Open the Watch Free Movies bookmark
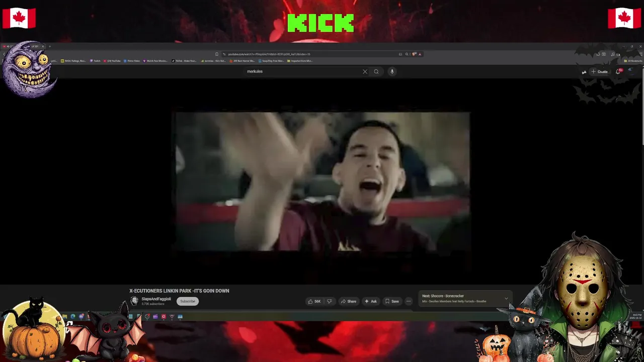 pyautogui.click(x=155, y=61)
